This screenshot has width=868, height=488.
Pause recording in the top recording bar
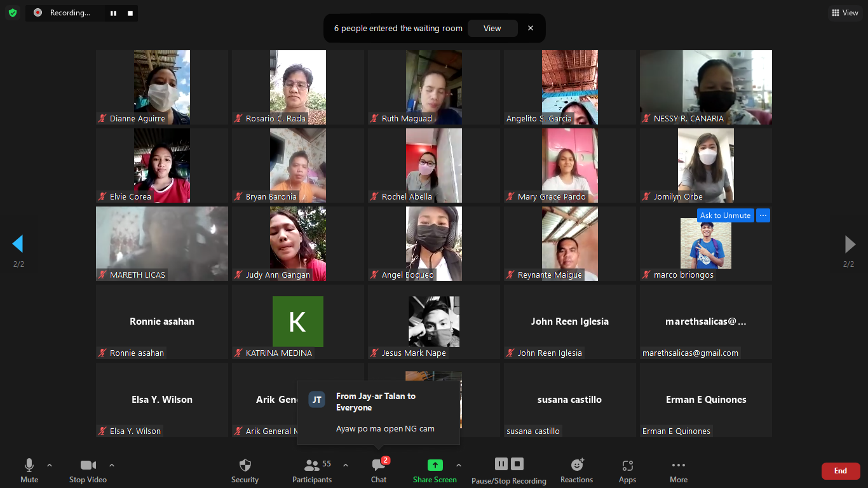coord(113,13)
